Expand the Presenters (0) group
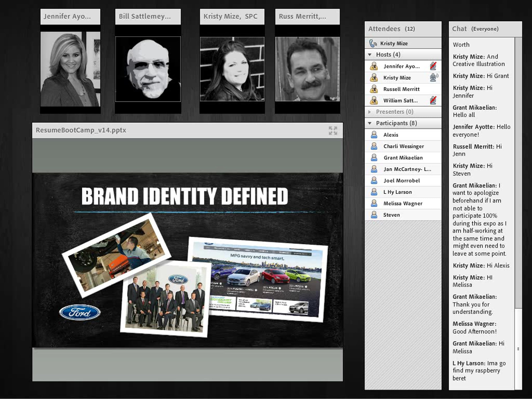 (370, 112)
